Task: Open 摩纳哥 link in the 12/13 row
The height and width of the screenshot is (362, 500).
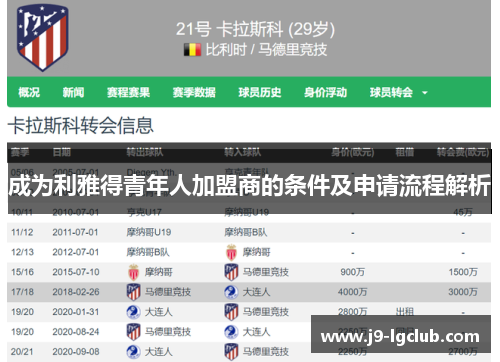Action: [256, 252]
